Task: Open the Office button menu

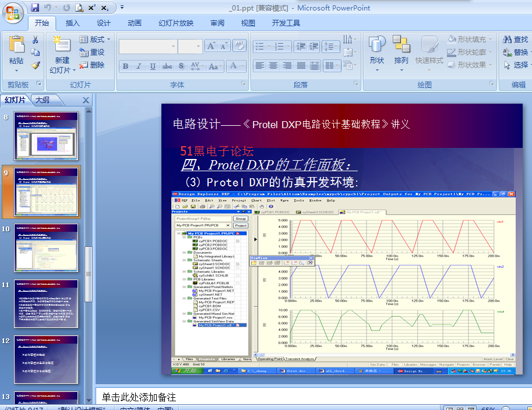Action: (x=13, y=13)
